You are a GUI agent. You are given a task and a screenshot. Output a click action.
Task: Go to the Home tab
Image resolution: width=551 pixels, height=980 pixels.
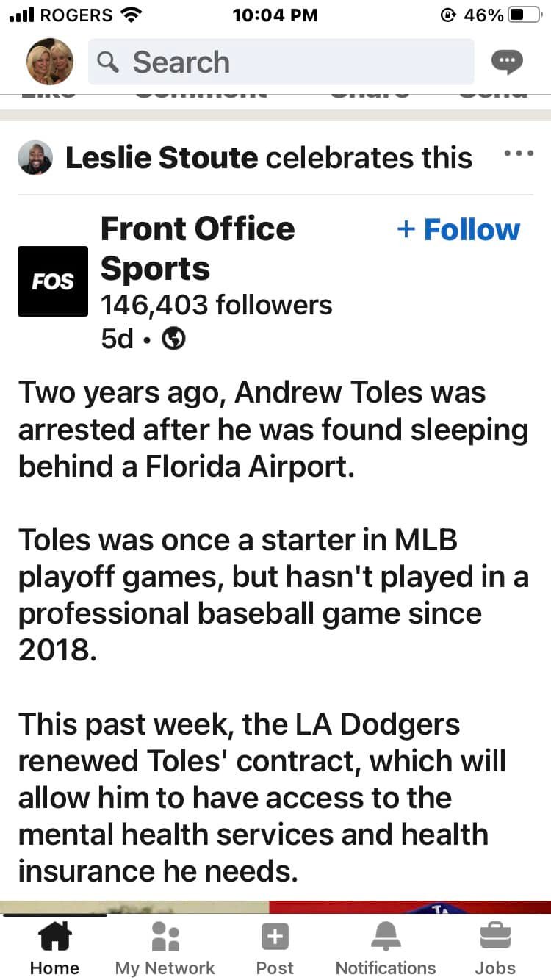54,949
